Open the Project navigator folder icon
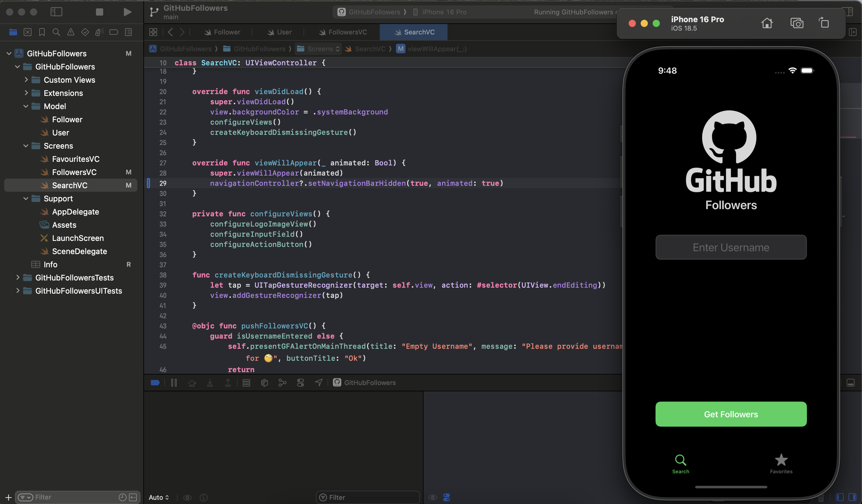 (13, 32)
